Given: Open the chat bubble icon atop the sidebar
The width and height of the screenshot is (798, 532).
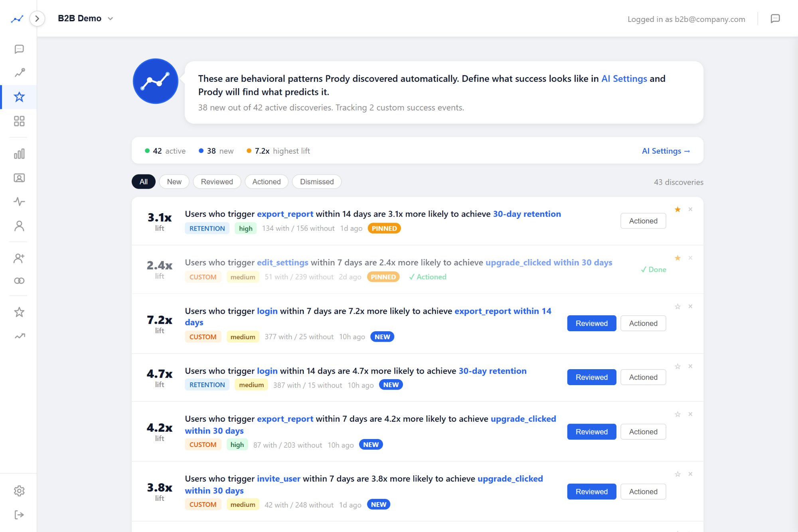Looking at the screenshot, I should [19, 49].
